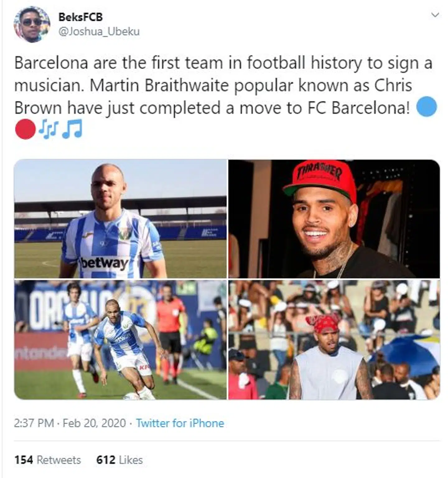View the 612 Likes list
The height and width of the screenshot is (478, 448).
tap(119, 460)
